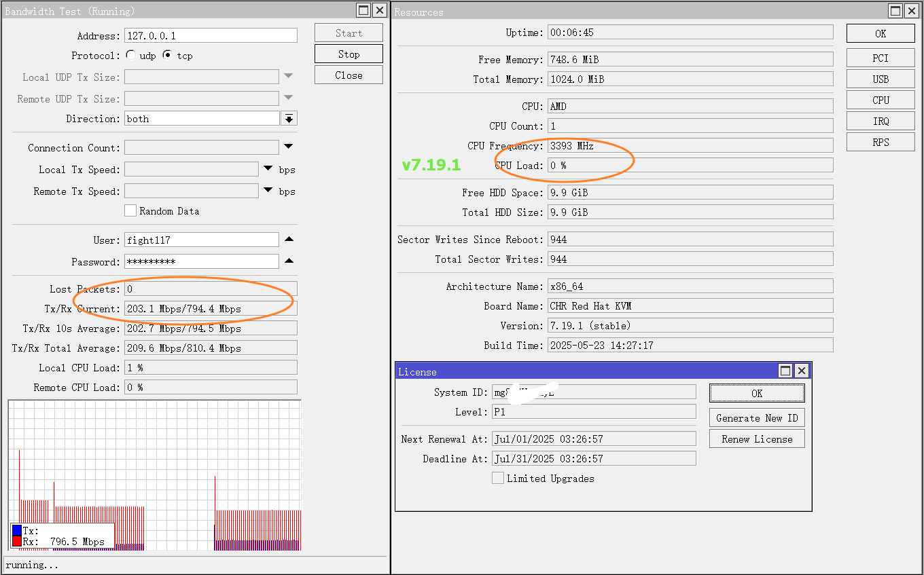Open the Remote UDP Tx Size dropdown arrow

(x=288, y=98)
